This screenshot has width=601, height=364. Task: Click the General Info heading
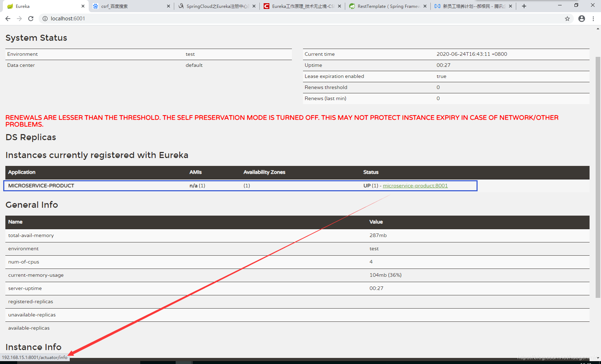[32, 205]
